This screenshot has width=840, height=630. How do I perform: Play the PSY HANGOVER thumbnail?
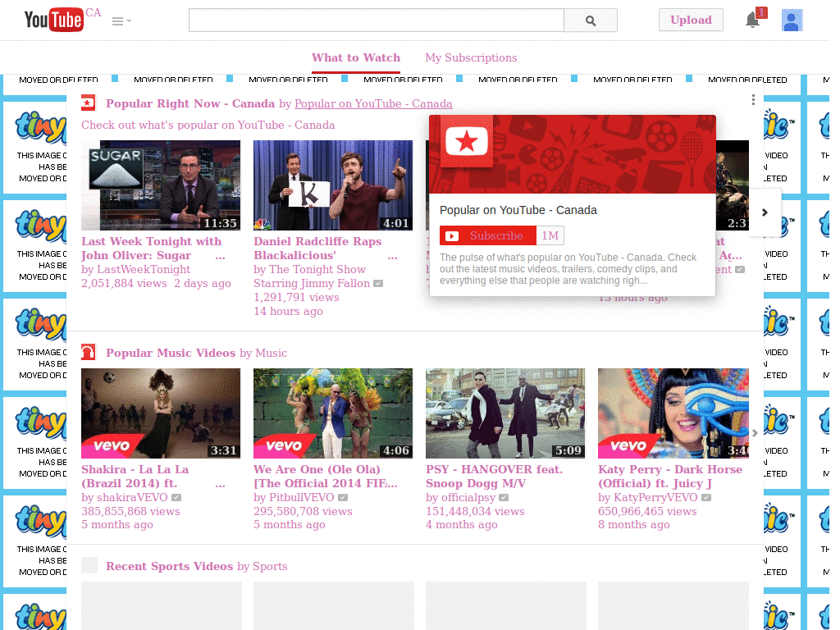coord(505,413)
